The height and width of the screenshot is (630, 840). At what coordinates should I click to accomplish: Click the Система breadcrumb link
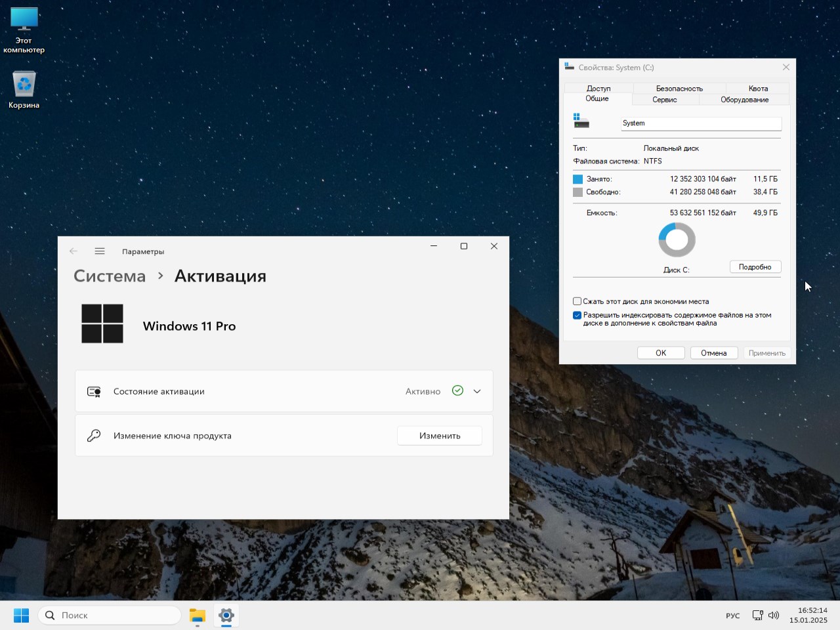pyautogui.click(x=110, y=276)
